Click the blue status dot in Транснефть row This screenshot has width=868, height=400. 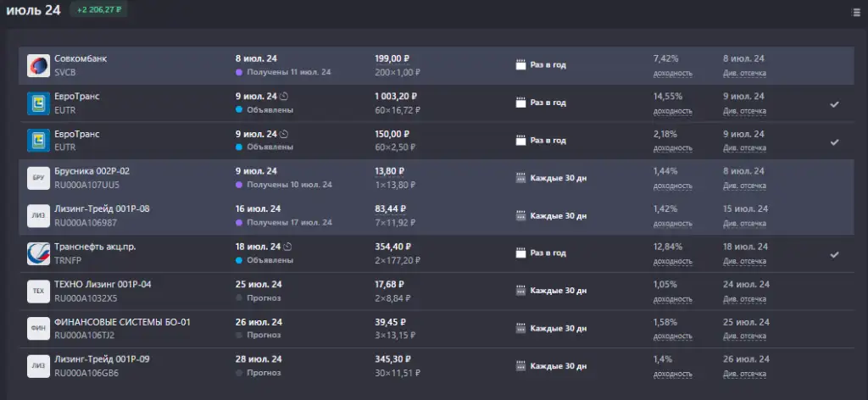click(239, 260)
